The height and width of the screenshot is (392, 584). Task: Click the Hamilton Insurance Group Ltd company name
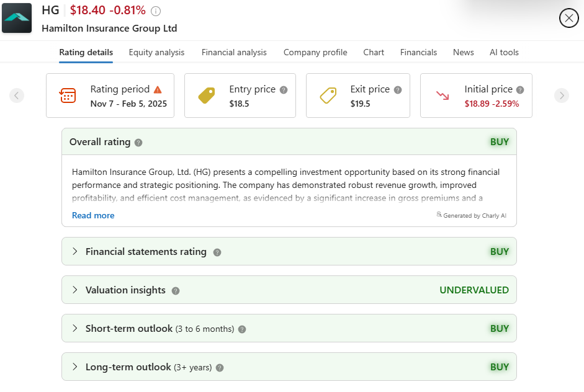[x=109, y=29]
